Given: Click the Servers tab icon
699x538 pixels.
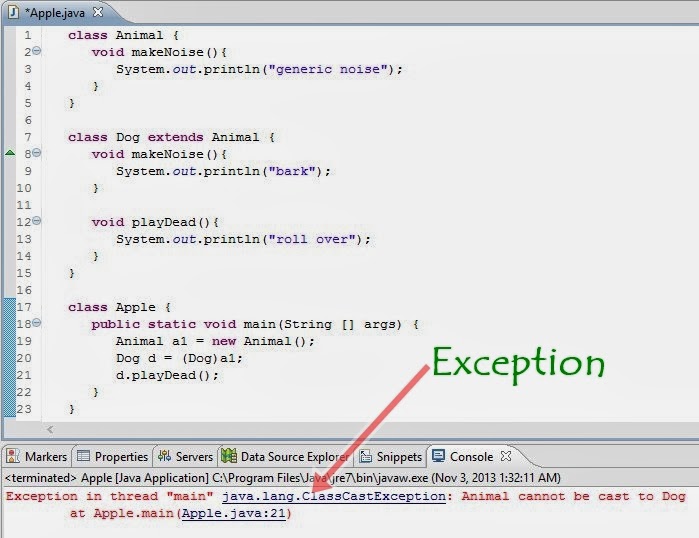Looking at the screenshot, I should point(164,456).
